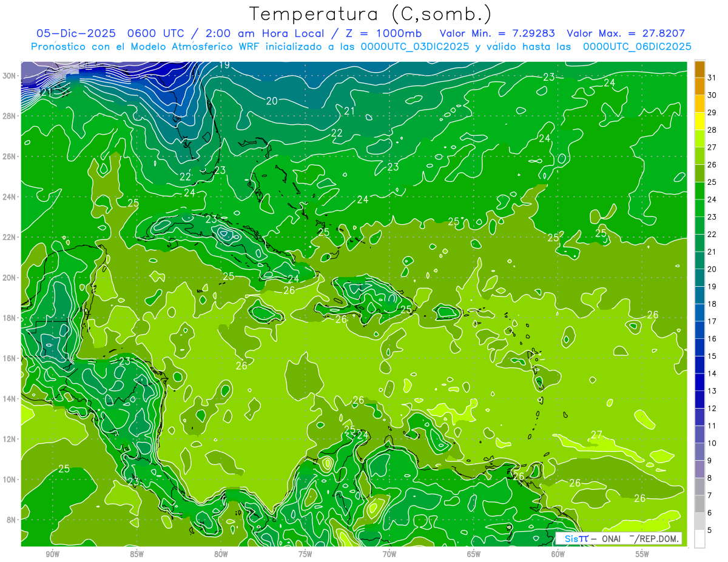Screen dimensions: 728x562
Task: Click the color scale label 26
Action: [x=712, y=164]
